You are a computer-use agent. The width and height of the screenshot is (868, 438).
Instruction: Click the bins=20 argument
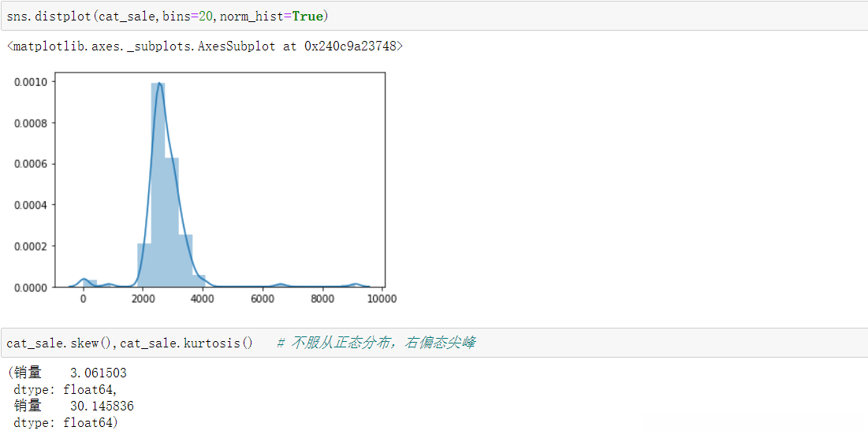click(x=187, y=17)
